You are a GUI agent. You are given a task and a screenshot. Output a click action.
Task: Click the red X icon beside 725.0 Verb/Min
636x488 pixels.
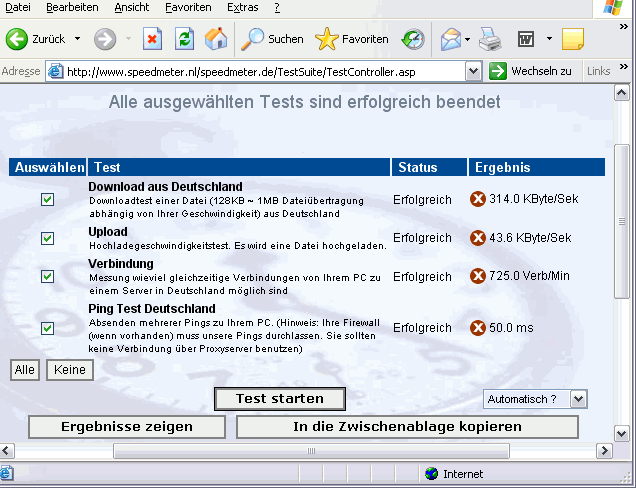pos(478,276)
